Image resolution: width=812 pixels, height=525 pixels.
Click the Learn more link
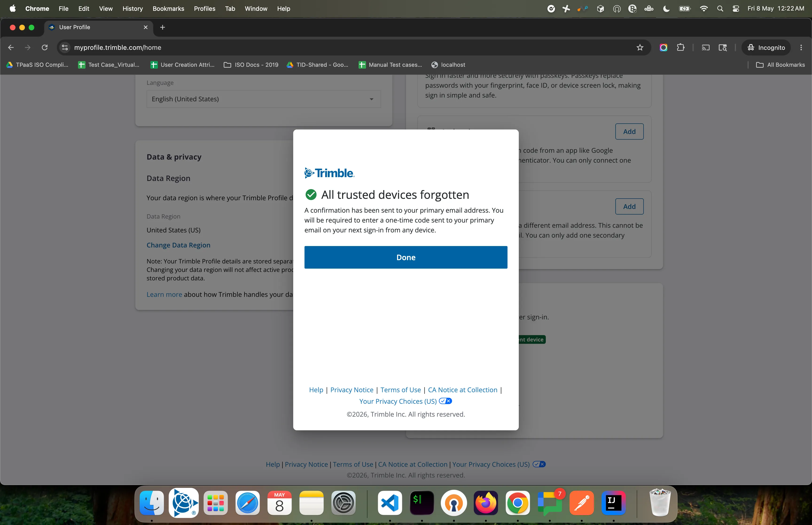(x=164, y=294)
